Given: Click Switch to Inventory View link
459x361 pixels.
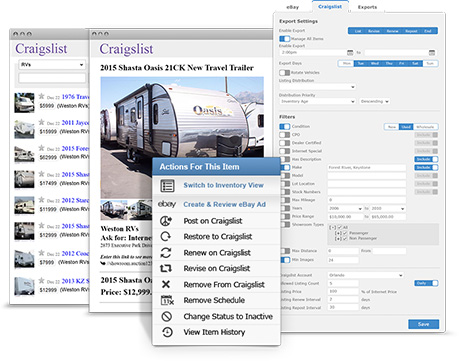Looking at the screenshot, I should point(223,185).
